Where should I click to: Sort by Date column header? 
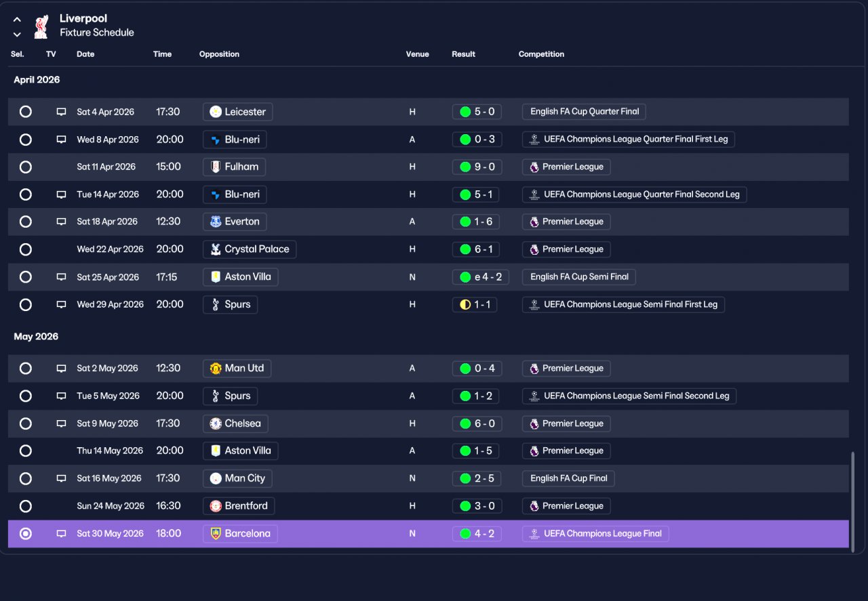coord(85,54)
